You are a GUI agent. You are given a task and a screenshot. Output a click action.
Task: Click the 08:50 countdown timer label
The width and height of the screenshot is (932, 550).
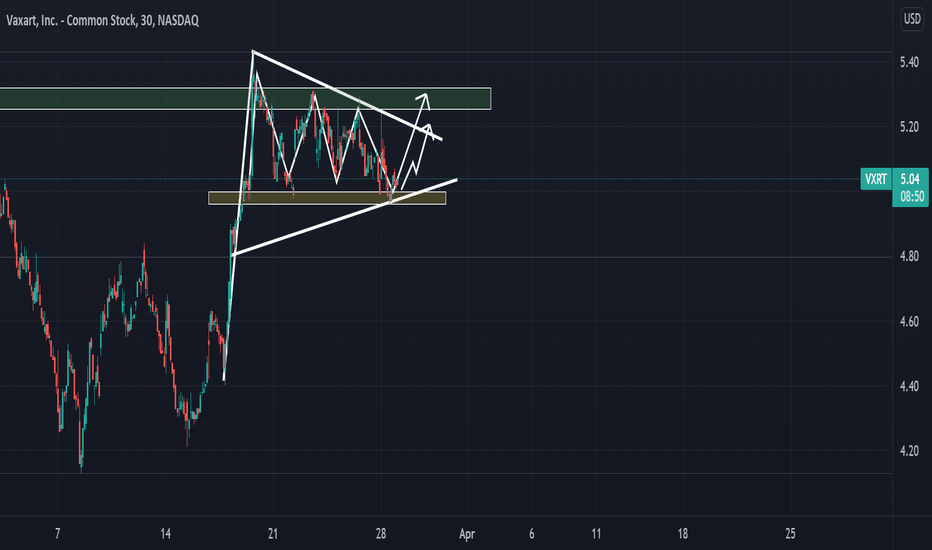point(912,197)
